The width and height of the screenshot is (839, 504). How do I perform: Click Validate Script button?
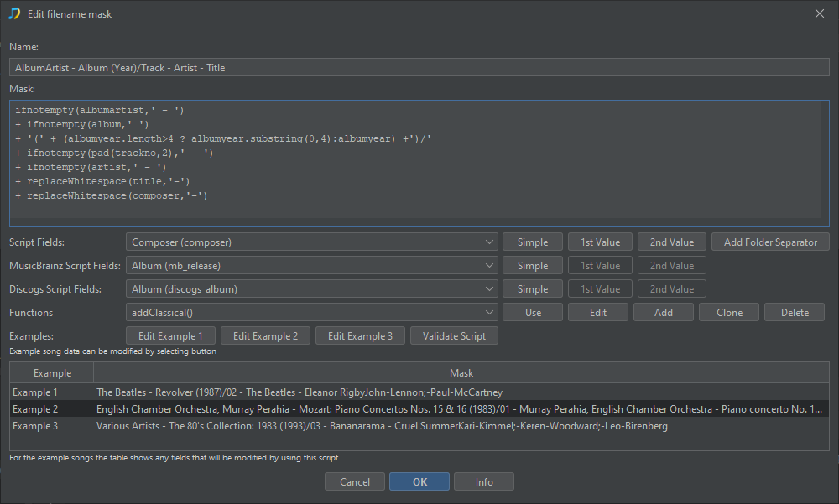click(x=454, y=336)
